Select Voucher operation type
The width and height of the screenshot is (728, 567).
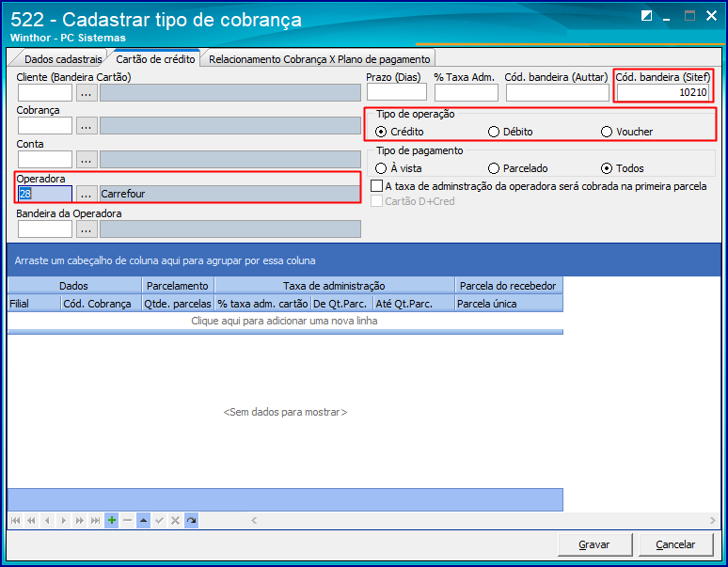tap(626, 132)
